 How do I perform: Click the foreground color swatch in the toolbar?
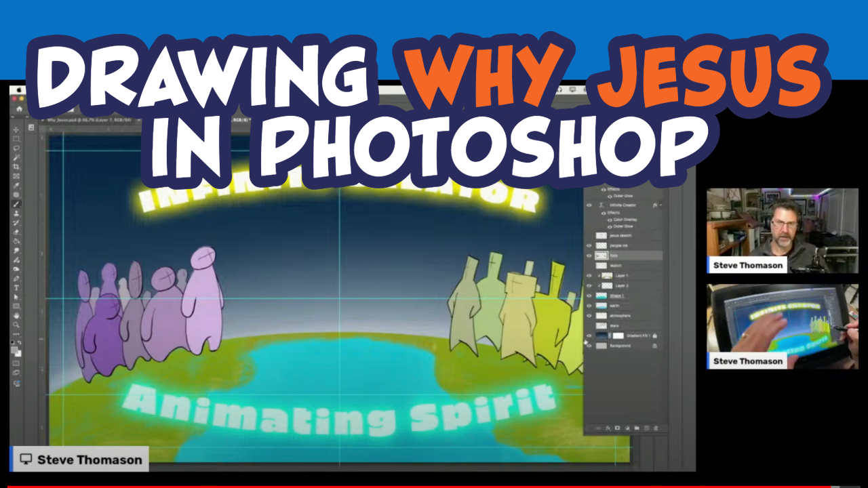tap(12, 349)
